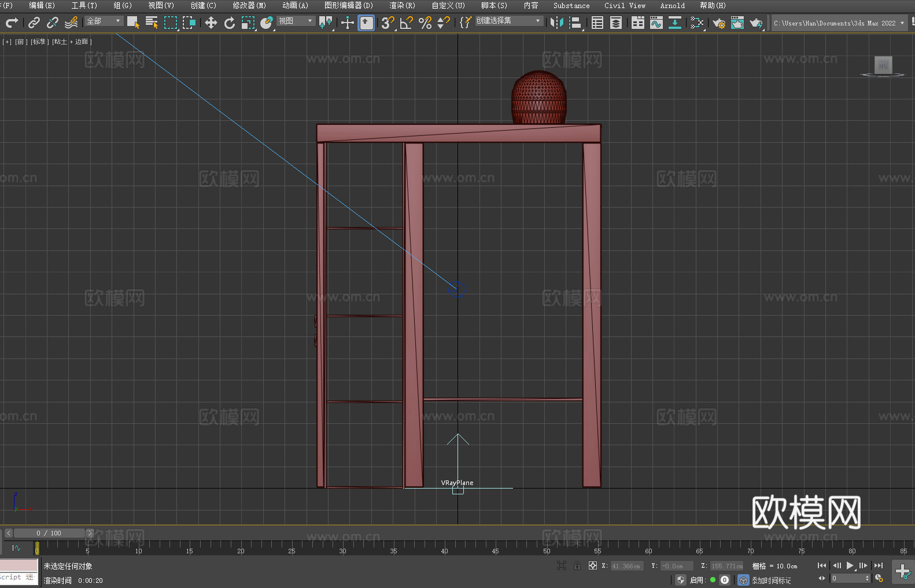Toggle absolute/offset transform type-in mode

(x=592, y=566)
